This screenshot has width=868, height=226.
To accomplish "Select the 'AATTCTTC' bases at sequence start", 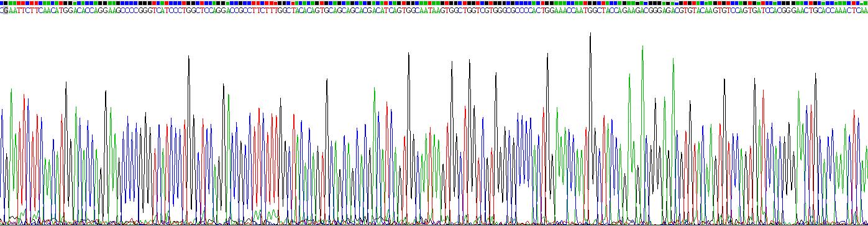I will 26,10.
